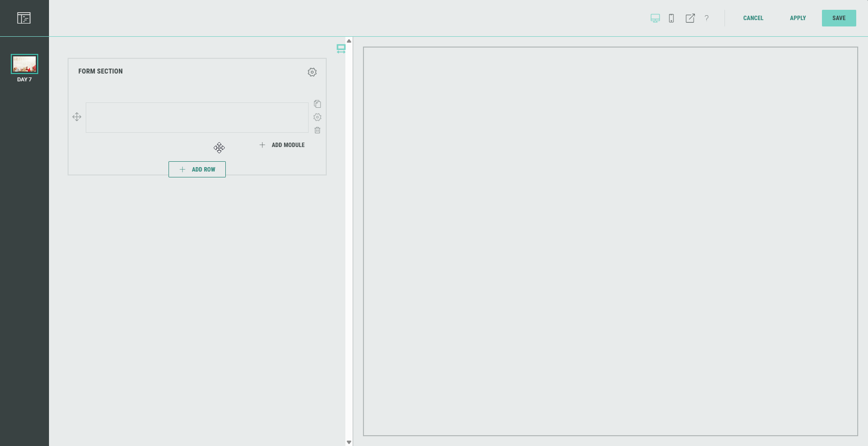The height and width of the screenshot is (446, 868).
Task: Open Form Section settings gear
Action: pyautogui.click(x=312, y=72)
